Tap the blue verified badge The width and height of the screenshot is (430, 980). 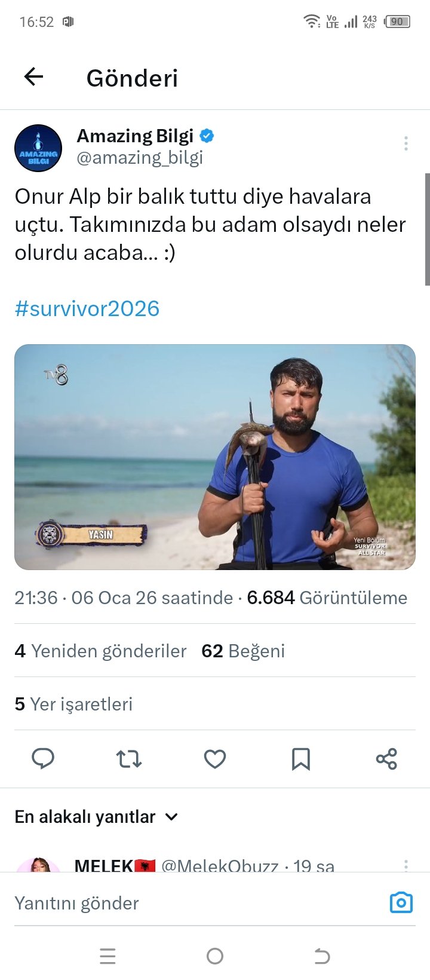[x=207, y=136]
